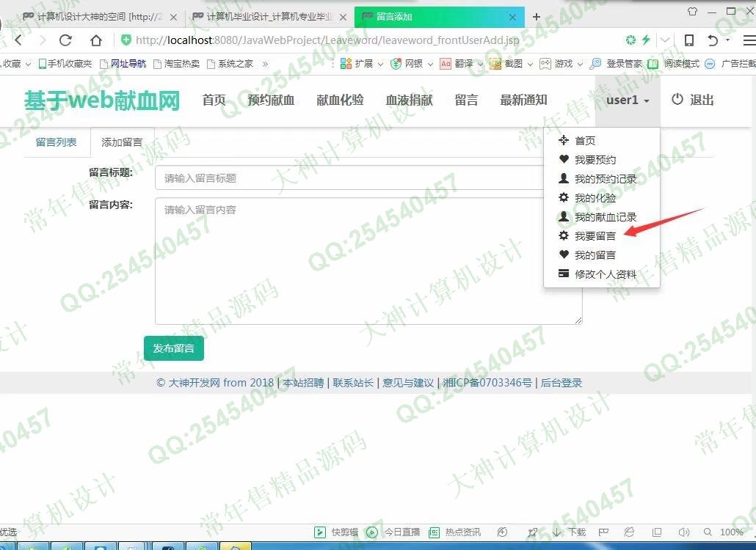Expand the 网银 dropdown arrow
This screenshot has width=756, height=550.
(430, 64)
